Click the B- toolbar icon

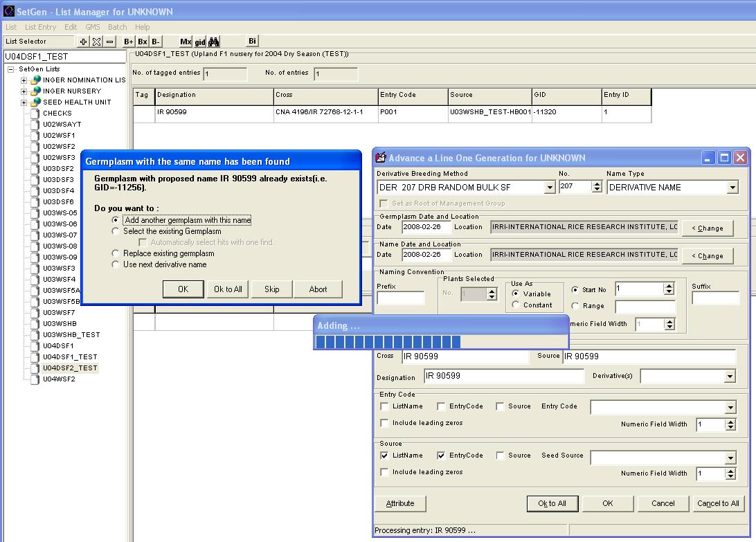point(156,42)
